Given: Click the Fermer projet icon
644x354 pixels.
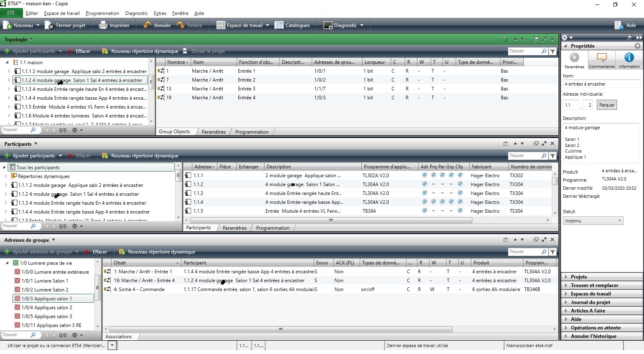Looking at the screenshot, I should click(49, 25).
